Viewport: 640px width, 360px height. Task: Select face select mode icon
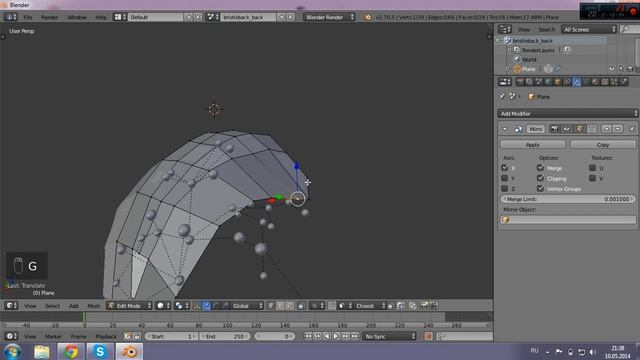[x=289, y=306]
